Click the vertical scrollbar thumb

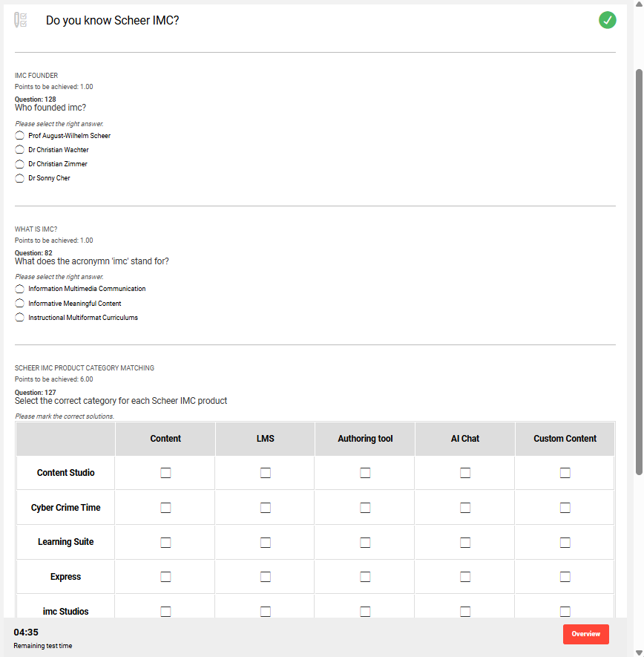coord(639,272)
